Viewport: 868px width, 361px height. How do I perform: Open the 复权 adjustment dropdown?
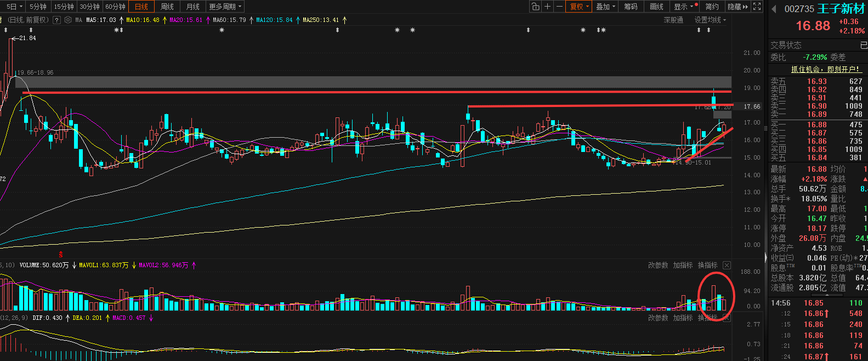pos(579,7)
